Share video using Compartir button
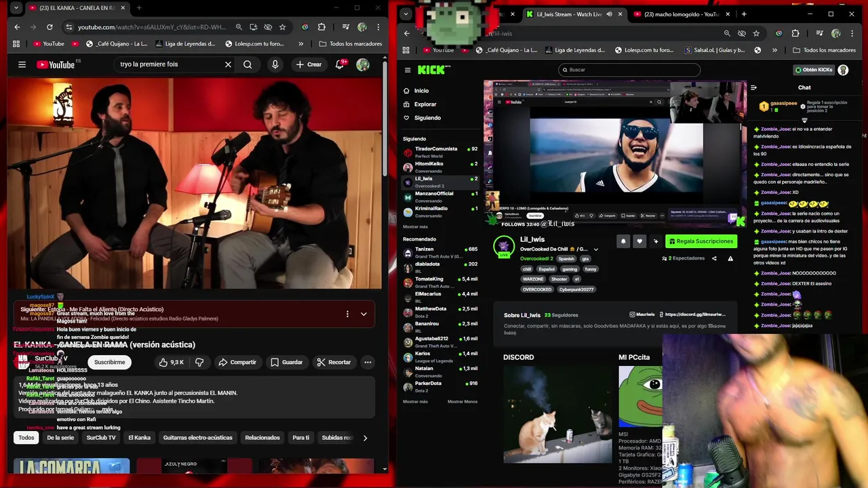Image resolution: width=868 pixels, height=488 pixels. pos(237,362)
